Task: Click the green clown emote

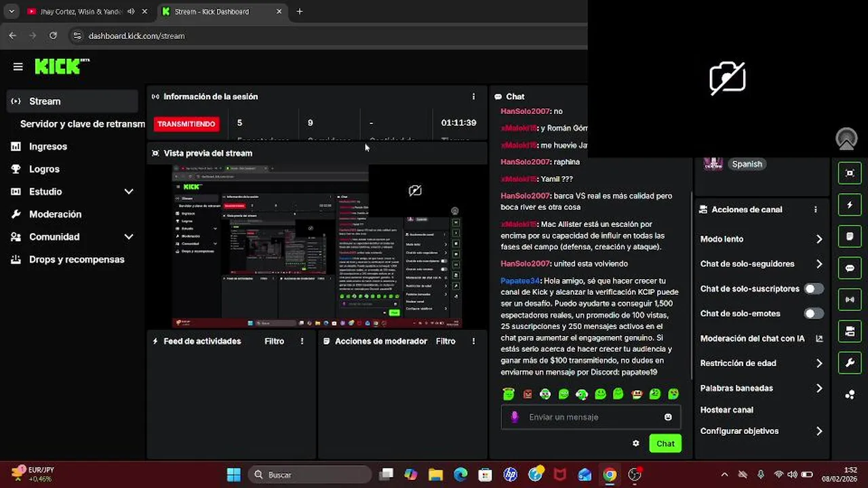Action: [x=545, y=394]
